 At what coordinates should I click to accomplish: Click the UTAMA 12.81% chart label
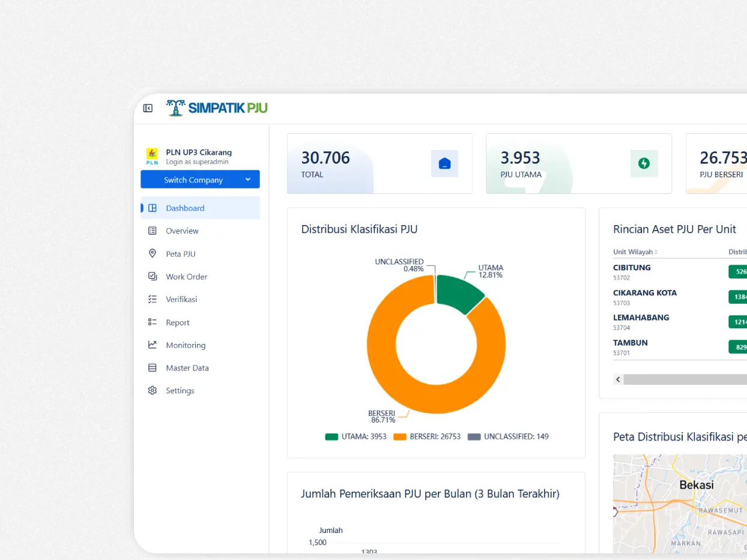pos(491,271)
